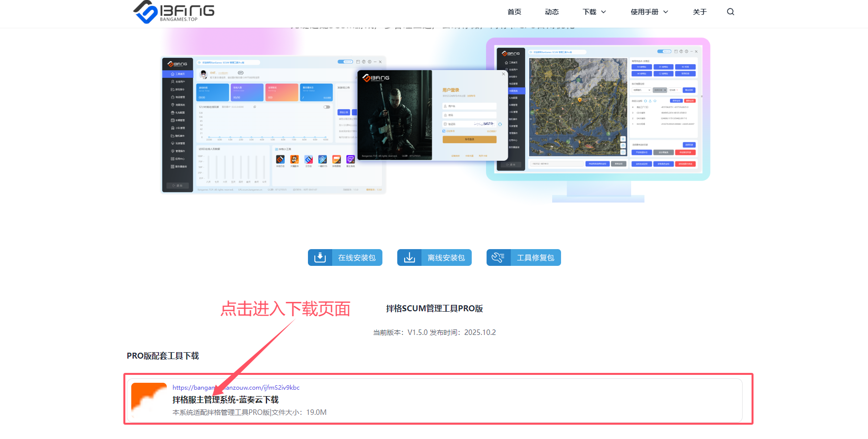Viewport: 868px width, 439px height.
Task: Click the orange thumbnail in download card
Action: pyautogui.click(x=149, y=400)
